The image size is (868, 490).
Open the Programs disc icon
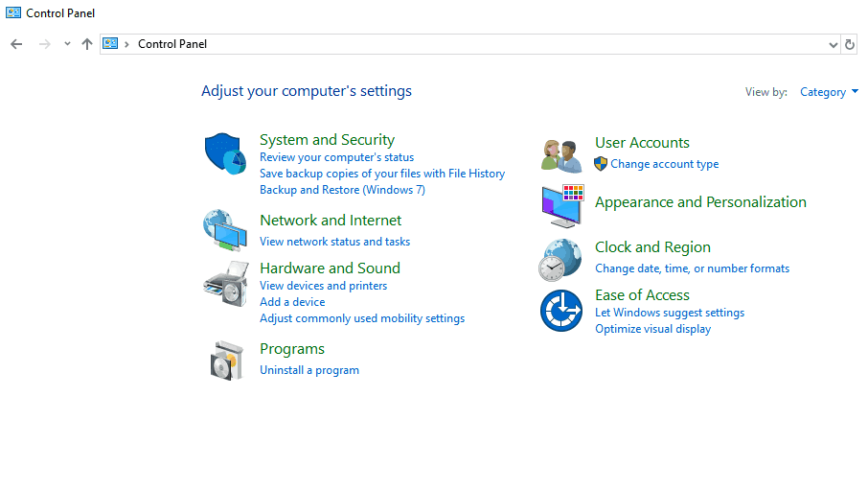coord(227,360)
